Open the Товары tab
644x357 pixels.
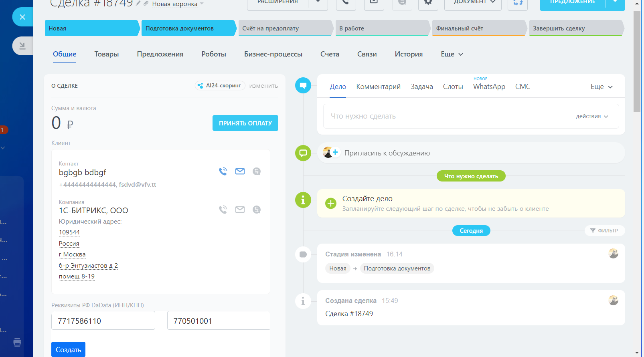tap(107, 54)
